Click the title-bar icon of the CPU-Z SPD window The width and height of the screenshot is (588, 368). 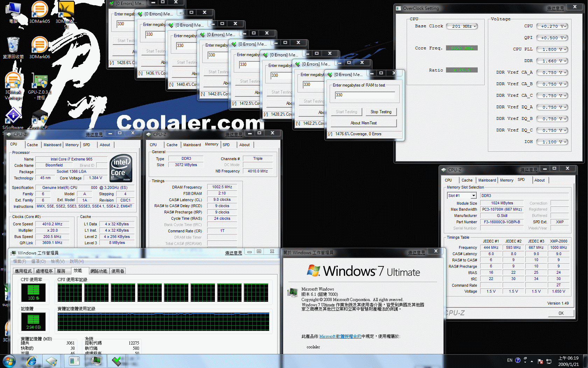click(x=444, y=170)
